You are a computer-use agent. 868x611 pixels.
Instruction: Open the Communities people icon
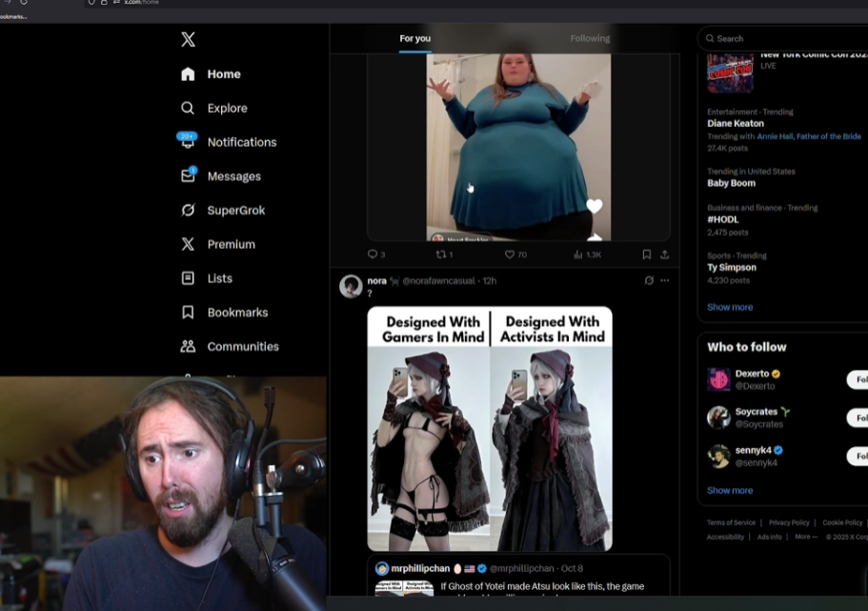[188, 346]
